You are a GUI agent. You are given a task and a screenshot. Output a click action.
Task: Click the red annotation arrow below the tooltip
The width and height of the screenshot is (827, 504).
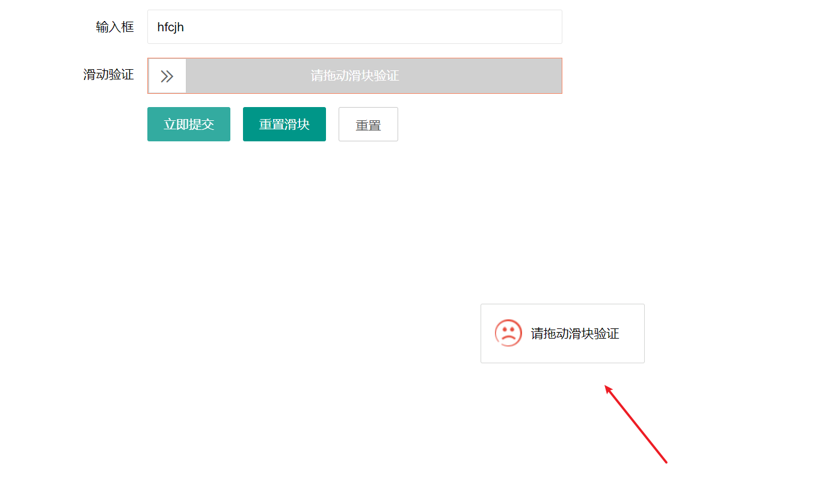coord(635,424)
